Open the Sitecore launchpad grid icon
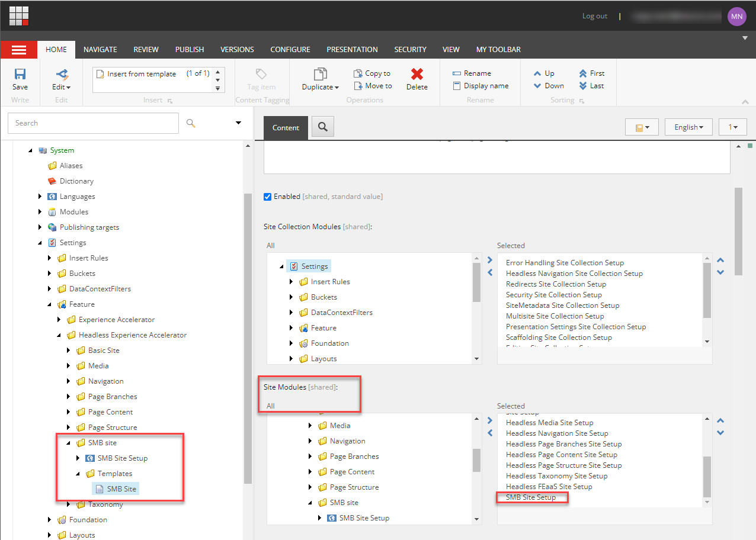756x540 pixels. 19,15
